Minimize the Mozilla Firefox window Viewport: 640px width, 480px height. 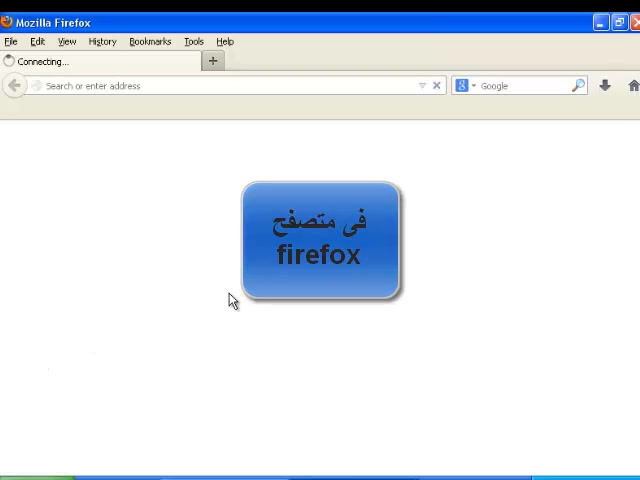[x=601, y=22]
